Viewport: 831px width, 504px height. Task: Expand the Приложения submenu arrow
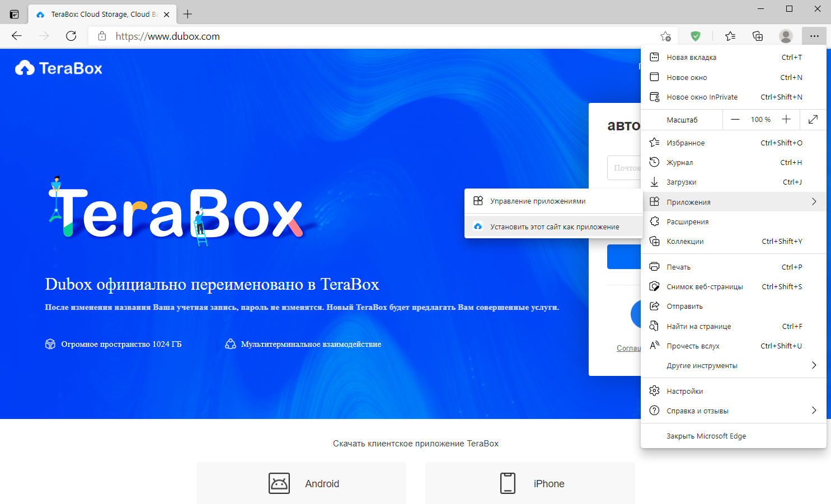click(x=814, y=201)
